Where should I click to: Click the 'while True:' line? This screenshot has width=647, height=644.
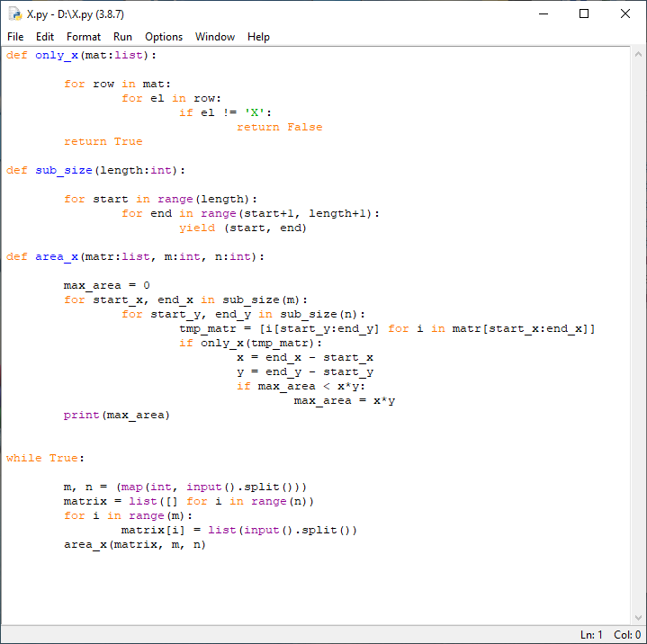45,458
